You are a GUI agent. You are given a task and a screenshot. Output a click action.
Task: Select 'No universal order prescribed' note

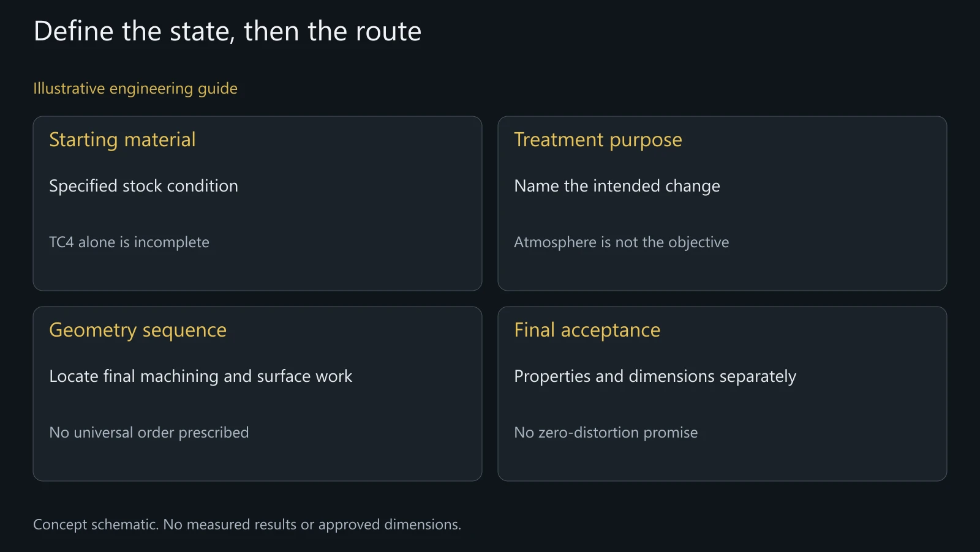click(149, 433)
